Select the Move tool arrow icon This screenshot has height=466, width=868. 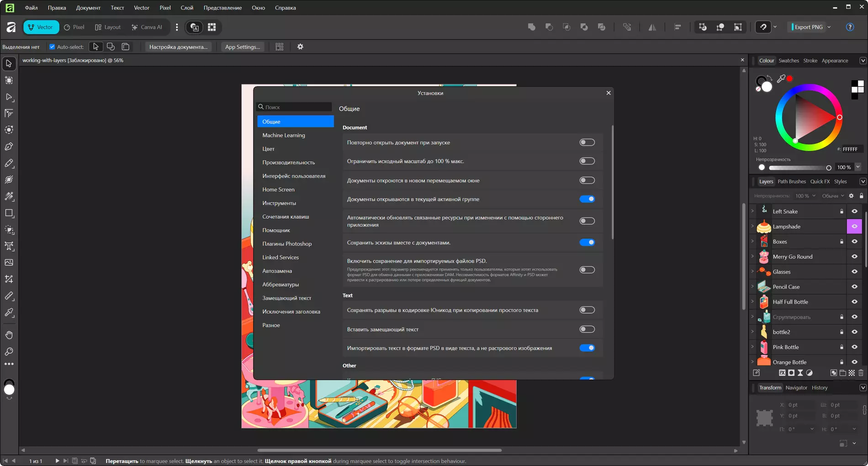coord(9,64)
